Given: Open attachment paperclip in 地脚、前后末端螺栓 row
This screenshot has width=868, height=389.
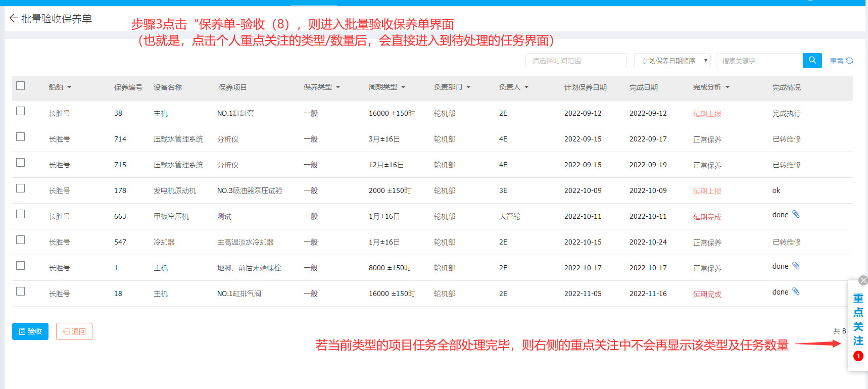Looking at the screenshot, I should pos(796,266).
